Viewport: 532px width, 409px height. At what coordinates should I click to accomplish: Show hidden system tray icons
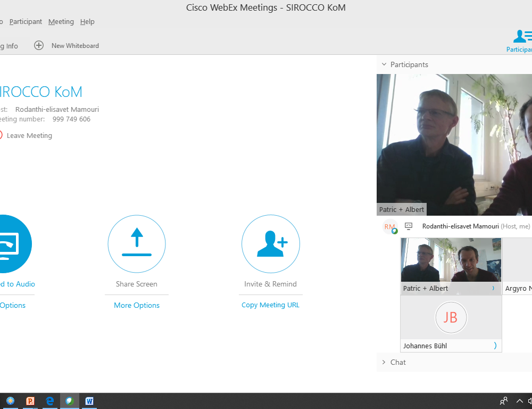[x=519, y=401]
